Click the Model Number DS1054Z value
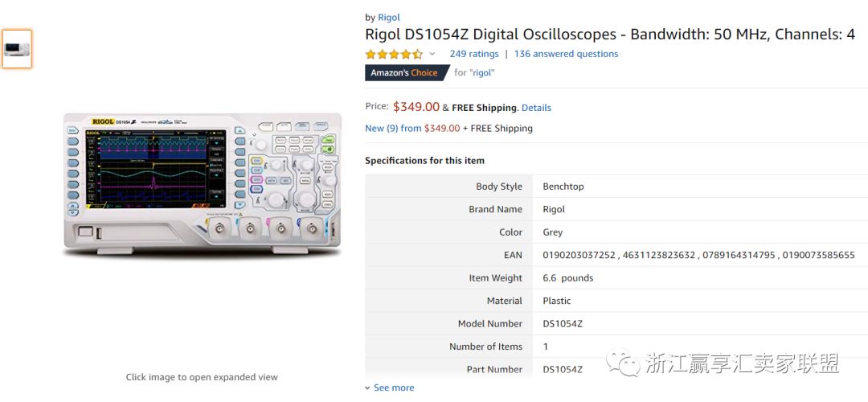The height and width of the screenshot is (402, 868). 563,324
